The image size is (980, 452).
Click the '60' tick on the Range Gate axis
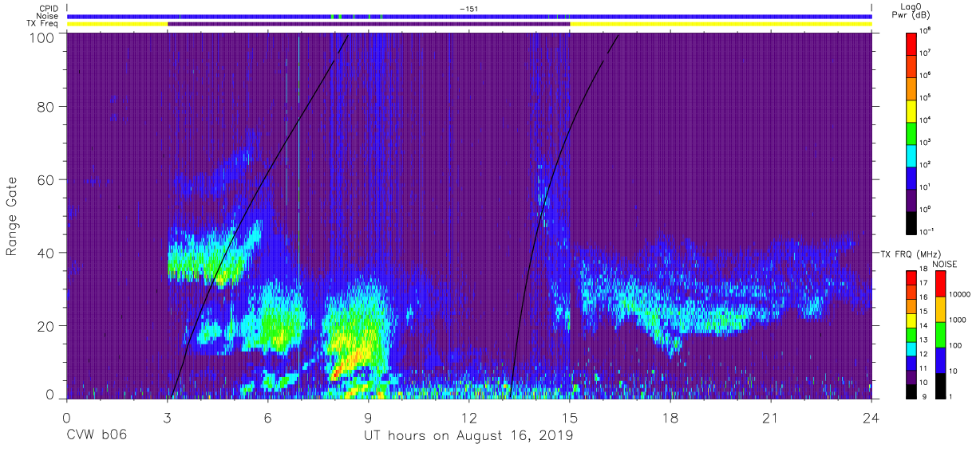click(45, 180)
